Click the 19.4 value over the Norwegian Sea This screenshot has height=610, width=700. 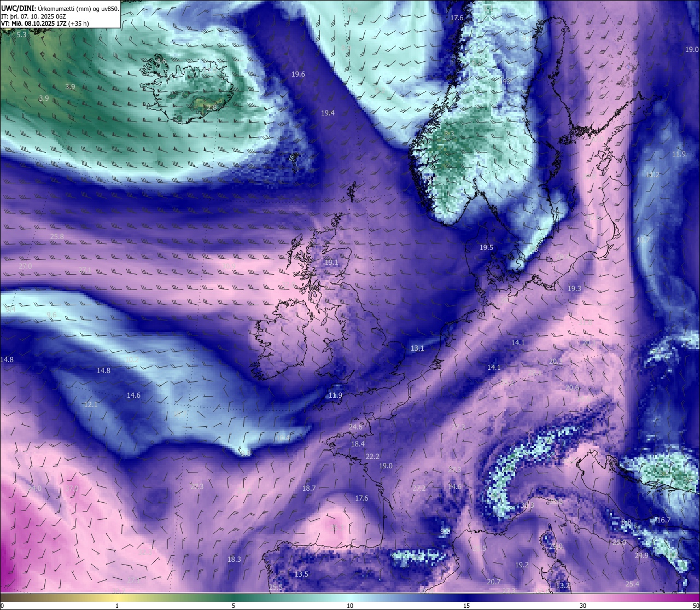(x=328, y=113)
